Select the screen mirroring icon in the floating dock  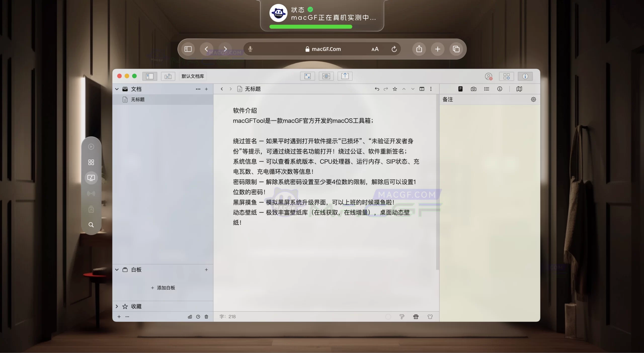[x=91, y=178]
